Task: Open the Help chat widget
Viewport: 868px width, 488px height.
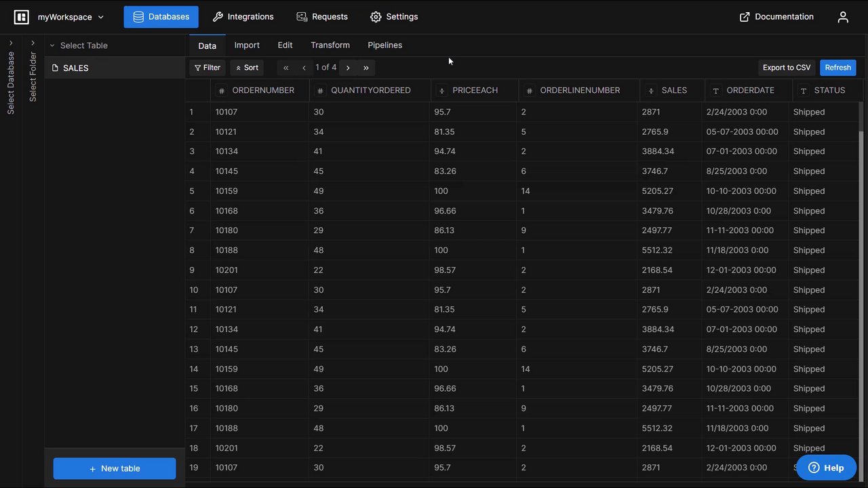Action: click(826, 468)
